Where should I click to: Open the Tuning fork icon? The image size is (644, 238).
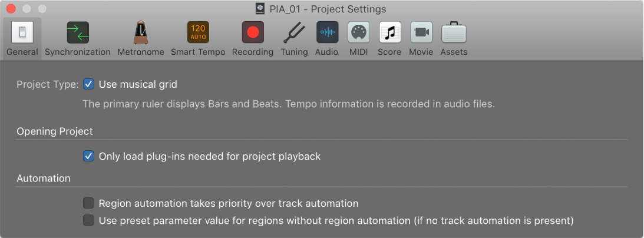(x=294, y=33)
